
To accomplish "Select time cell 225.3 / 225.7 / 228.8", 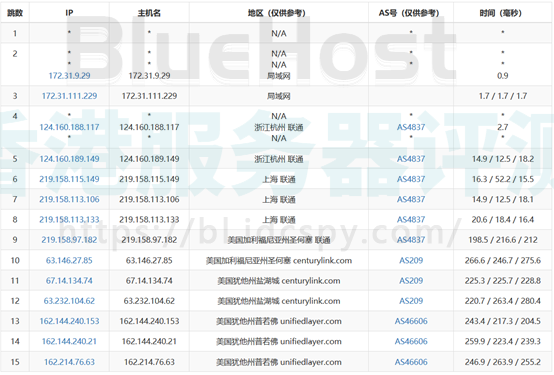I will click(x=503, y=281).
